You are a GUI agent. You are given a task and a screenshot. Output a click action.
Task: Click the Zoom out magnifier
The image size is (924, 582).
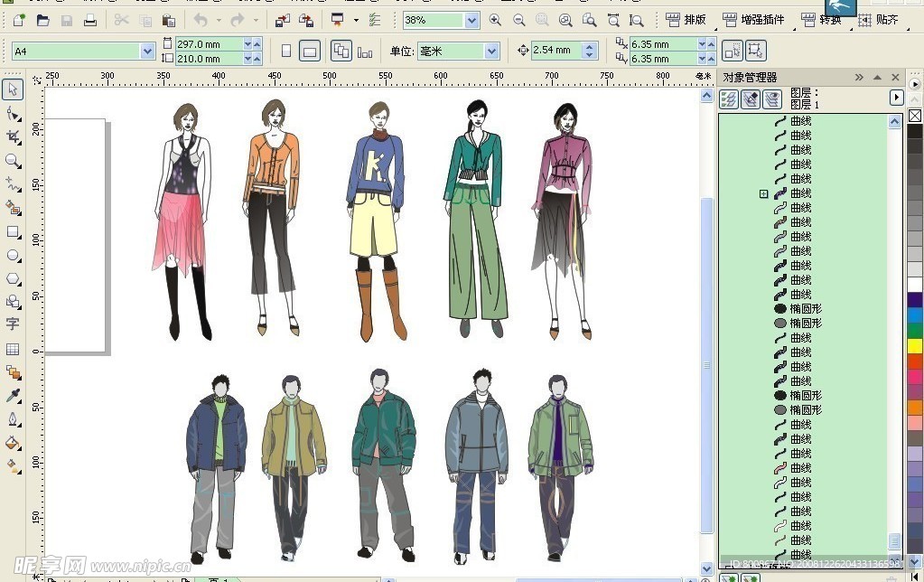click(518, 21)
